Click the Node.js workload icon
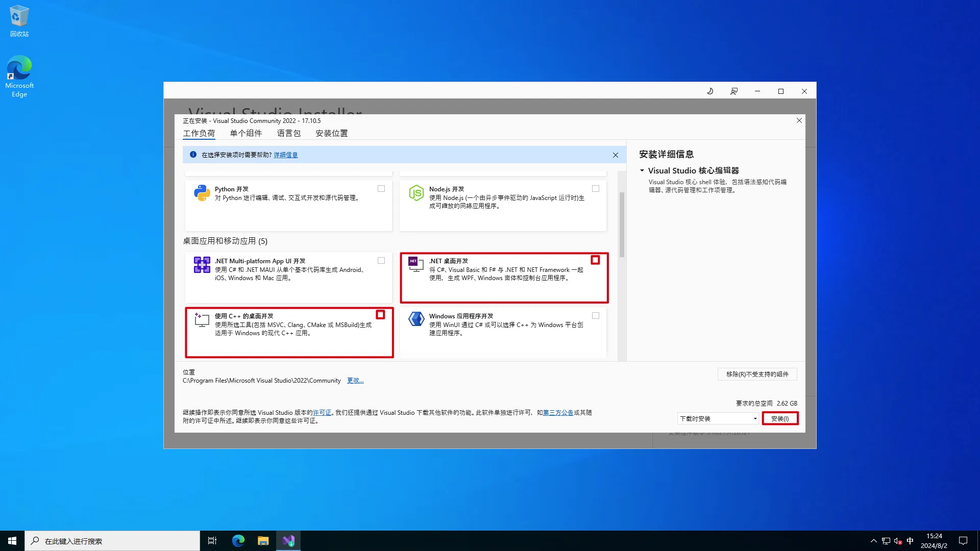980x551 pixels. point(416,193)
